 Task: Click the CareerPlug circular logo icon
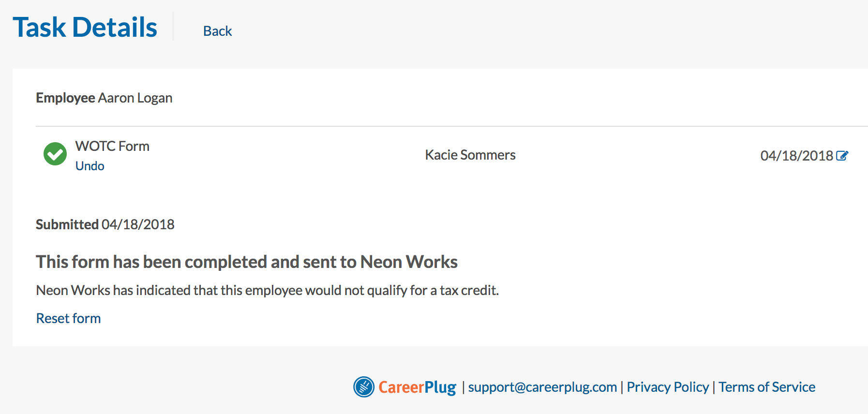[x=364, y=387]
